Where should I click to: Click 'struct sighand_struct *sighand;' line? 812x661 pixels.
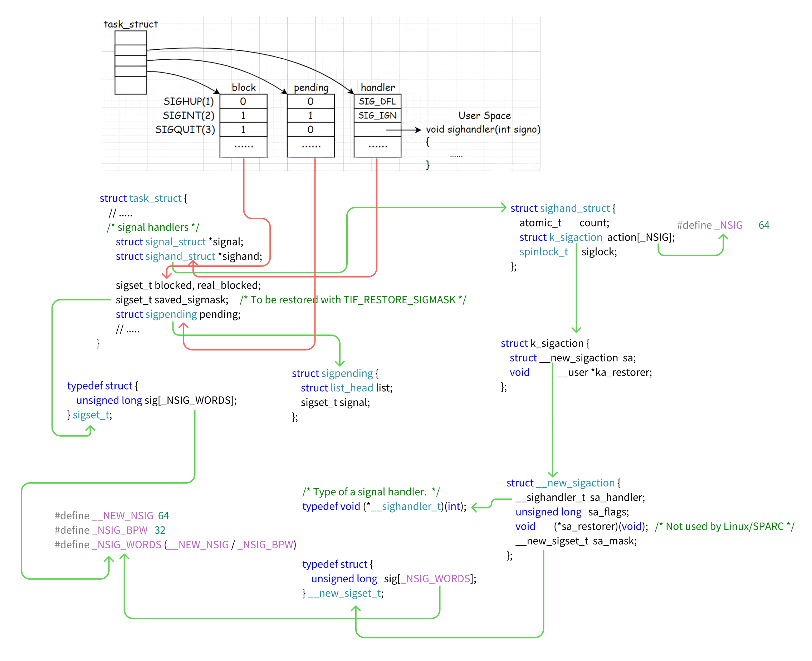point(189,256)
